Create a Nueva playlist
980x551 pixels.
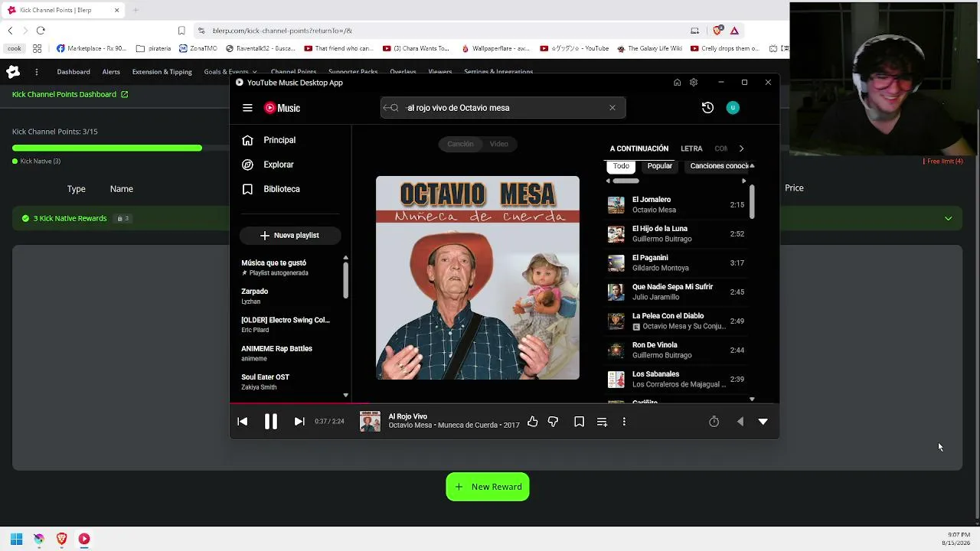click(289, 235)
